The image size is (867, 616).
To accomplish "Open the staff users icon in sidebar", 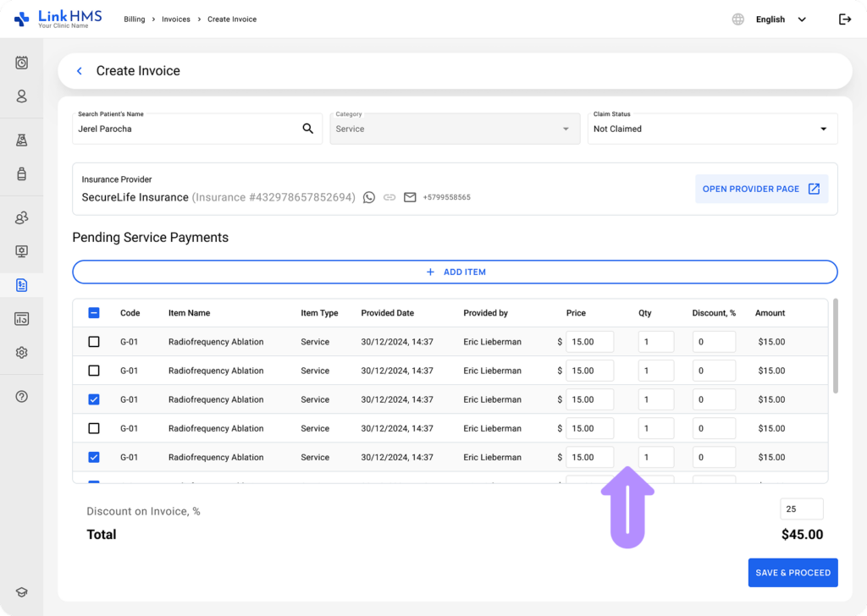I will tap(21, 217).
